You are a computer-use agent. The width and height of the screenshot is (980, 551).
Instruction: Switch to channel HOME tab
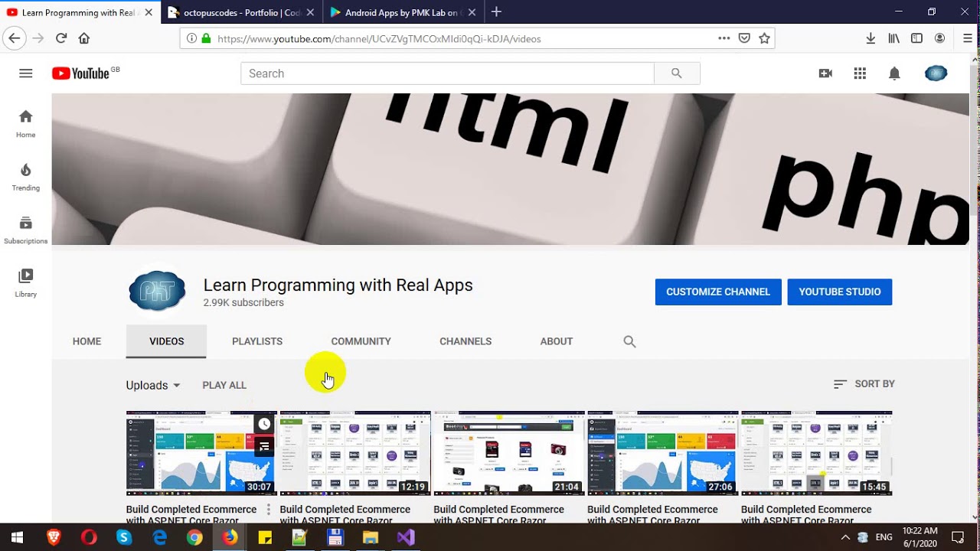(87, 341)
